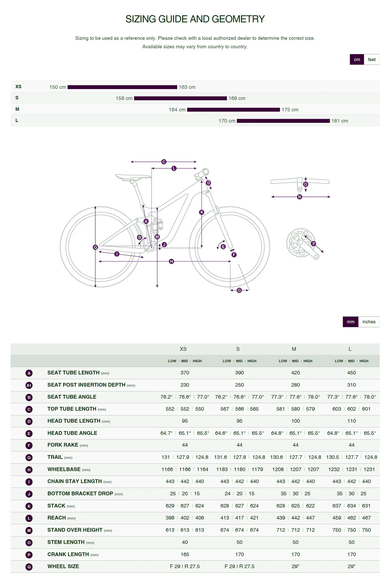Select mm unit for geometry table
This screenshot has height=588, width=390.
point(350,322)
